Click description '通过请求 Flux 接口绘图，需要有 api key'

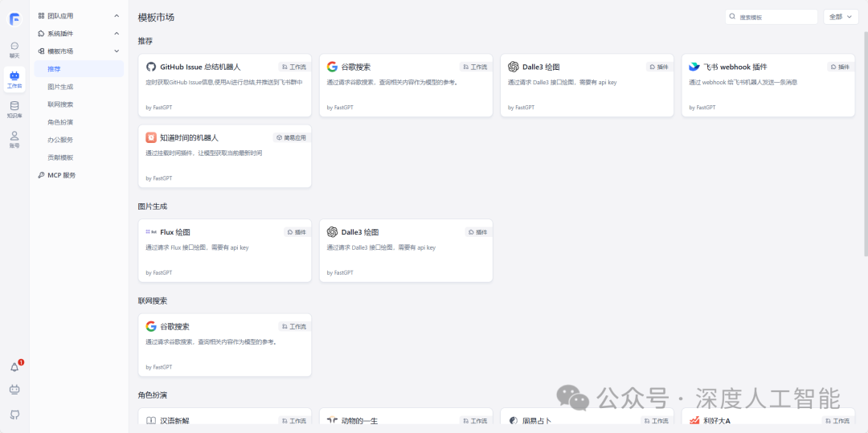(197, 247)
